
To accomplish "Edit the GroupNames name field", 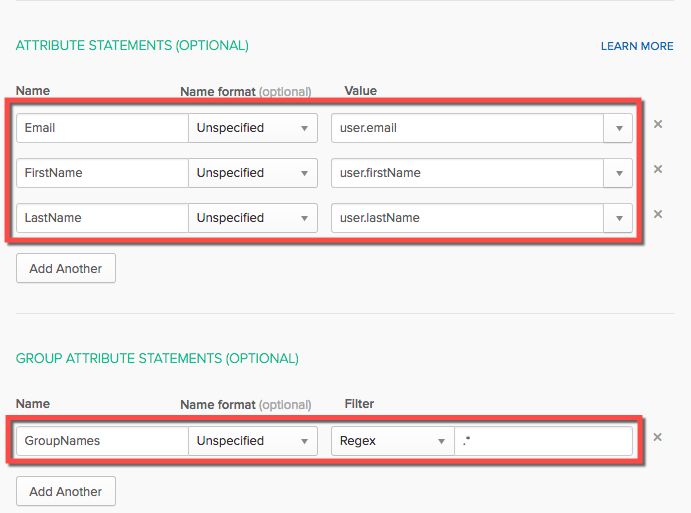I will (x=102, y=441).
